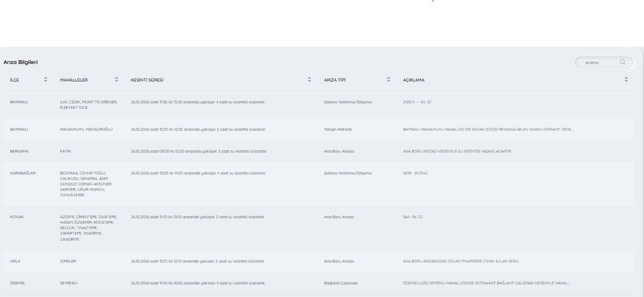Select URLA district cell
644x297 pixels.
coord(15,261)
